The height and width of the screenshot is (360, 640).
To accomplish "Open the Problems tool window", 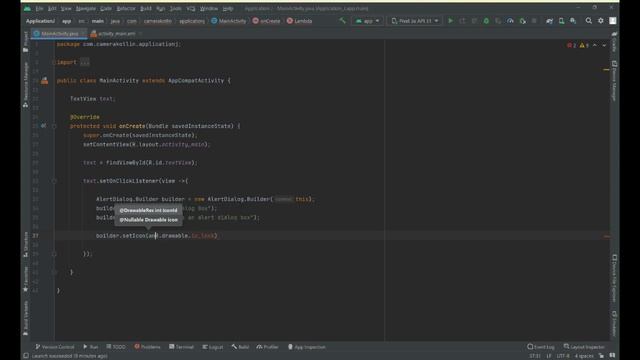I will click(147, 347).
